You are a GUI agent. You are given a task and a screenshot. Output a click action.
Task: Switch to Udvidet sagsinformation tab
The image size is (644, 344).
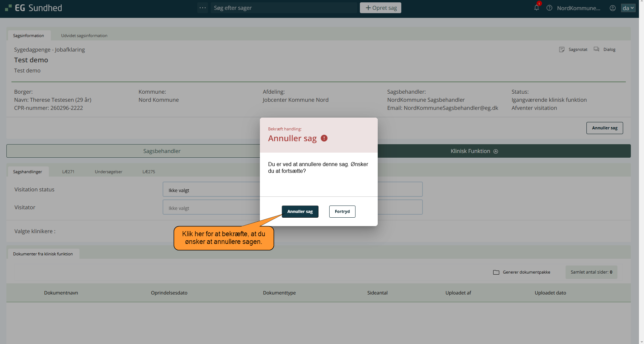(84, 36)
